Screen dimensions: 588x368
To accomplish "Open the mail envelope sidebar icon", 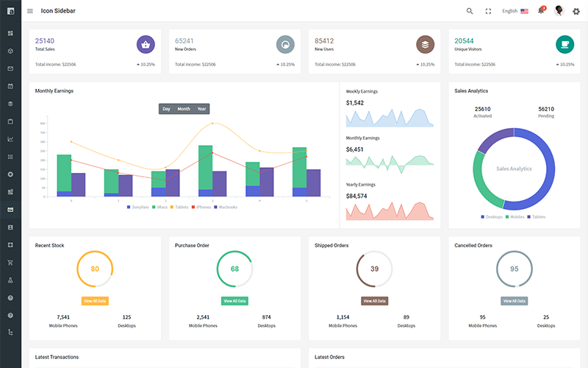I will [x=10, y=68].
